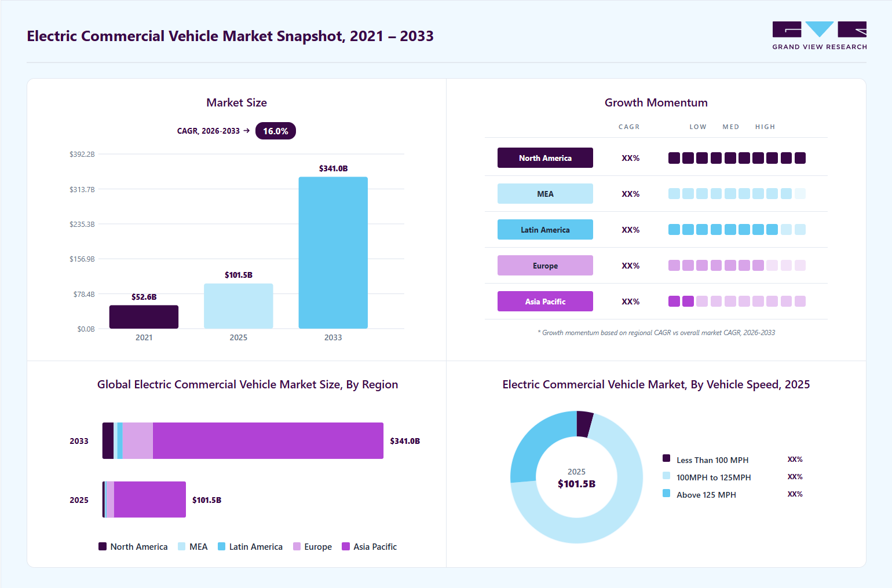Click the North America legend swatch
892x588 pixels.
click(103, 546)
